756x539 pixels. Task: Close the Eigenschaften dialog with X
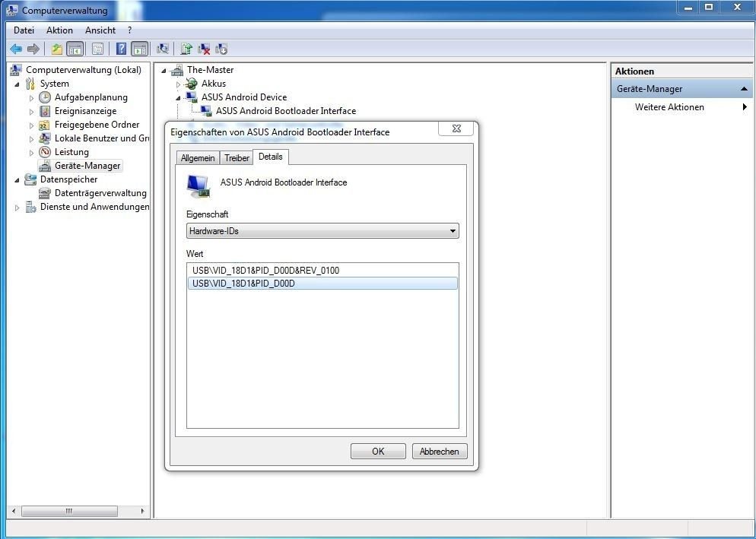pos(456,128)
